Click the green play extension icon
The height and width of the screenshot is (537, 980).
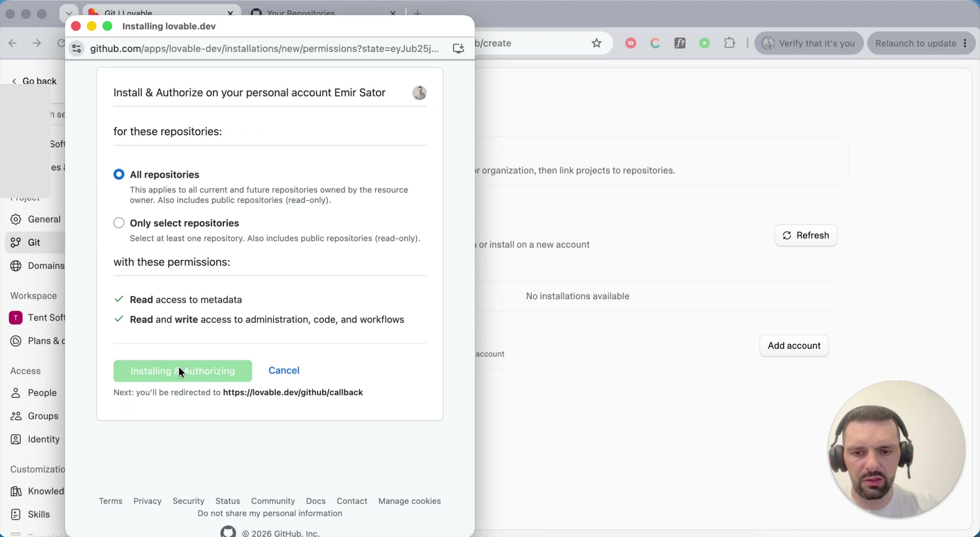click(704, 43)
